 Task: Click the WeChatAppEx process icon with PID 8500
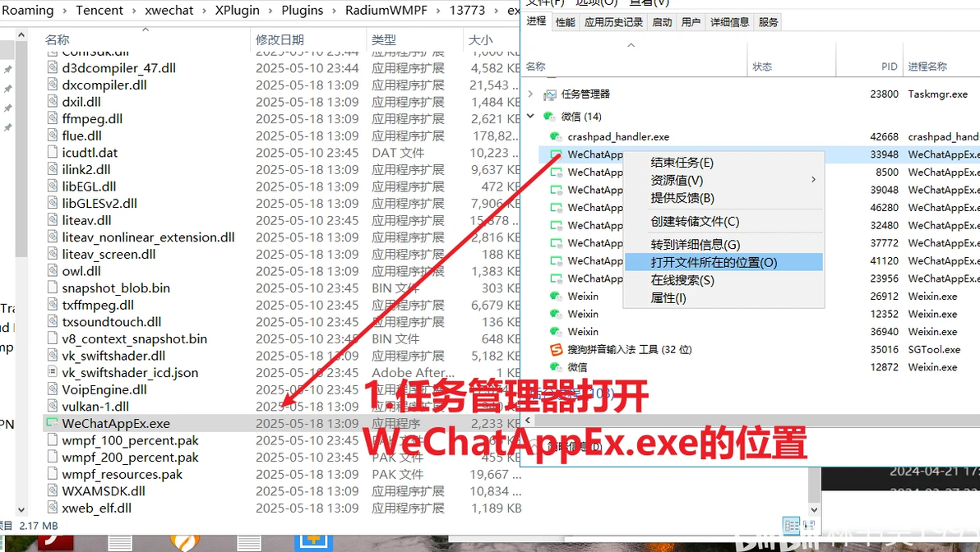(556, 172)
